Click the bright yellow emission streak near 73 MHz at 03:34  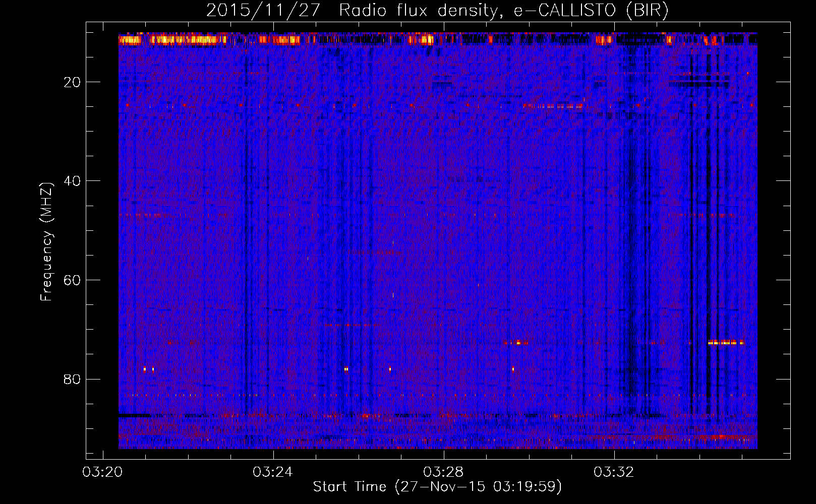pyautogui.click(x=726, y=342)
